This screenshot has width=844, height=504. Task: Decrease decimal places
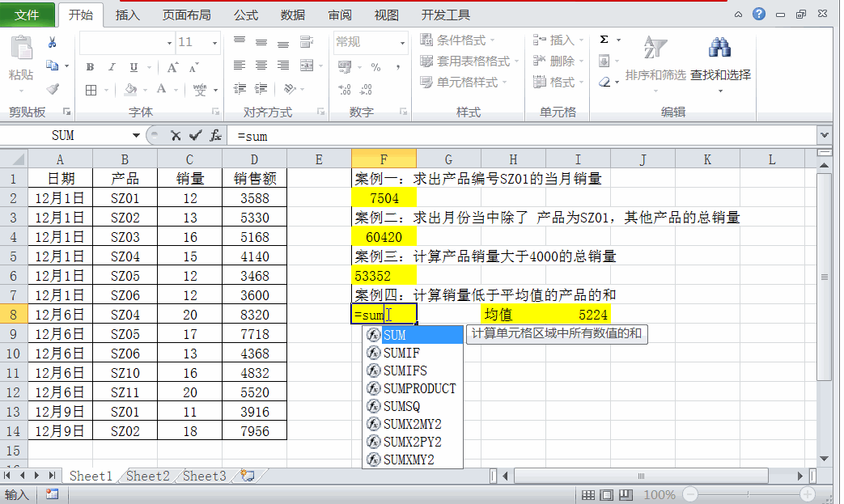[x=366, y=89]
